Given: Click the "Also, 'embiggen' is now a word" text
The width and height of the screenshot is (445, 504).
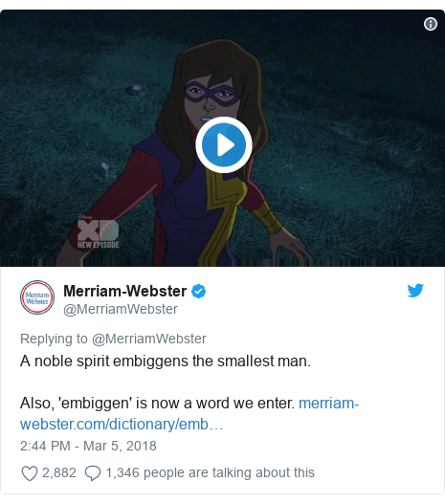Looking at the screenshot, I should coord(157,403).
